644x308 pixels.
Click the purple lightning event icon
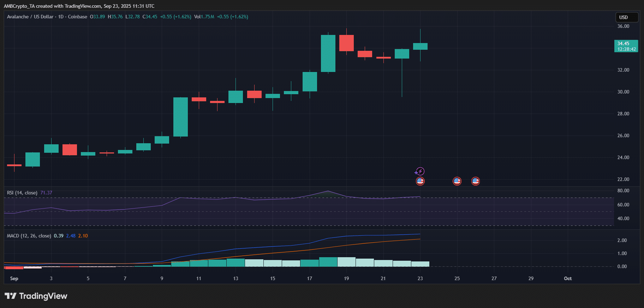[x=420, y=171]
